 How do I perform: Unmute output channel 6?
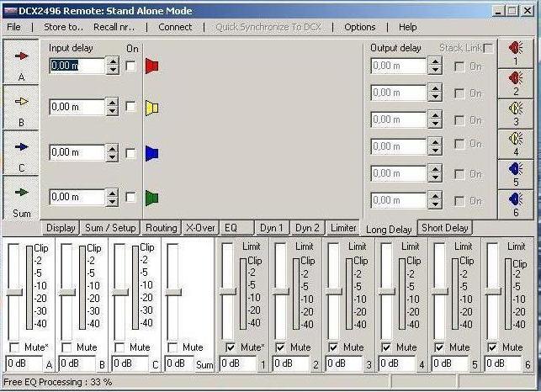point(492,347)
